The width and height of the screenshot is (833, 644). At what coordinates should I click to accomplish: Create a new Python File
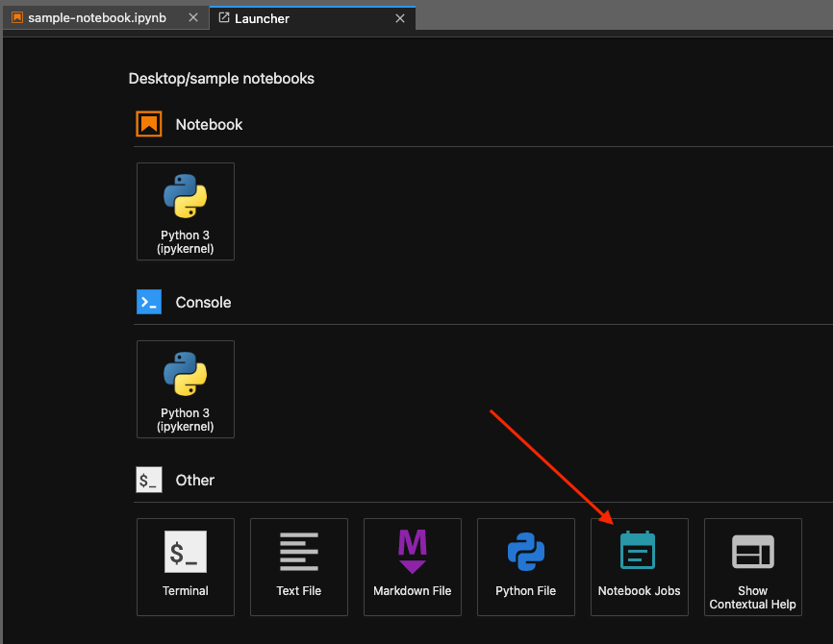(526, 567)
